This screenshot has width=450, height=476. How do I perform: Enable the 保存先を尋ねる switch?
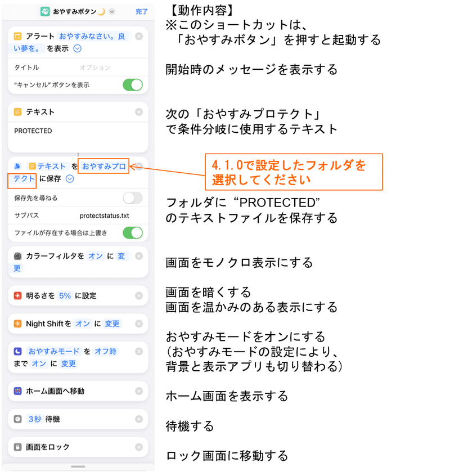(x=133, y=198)
